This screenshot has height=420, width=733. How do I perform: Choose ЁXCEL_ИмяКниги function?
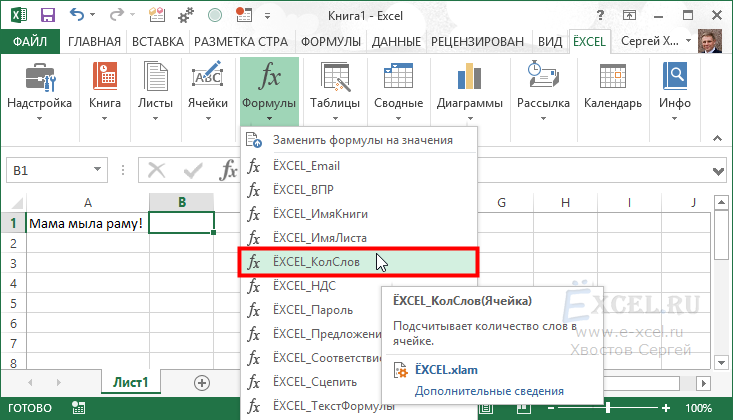coord(359,214)
